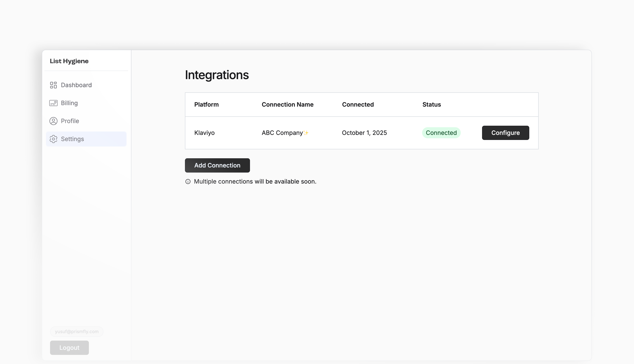Click the Status column header
This screenshot has width=634, height=364.
tap(431, 104)
